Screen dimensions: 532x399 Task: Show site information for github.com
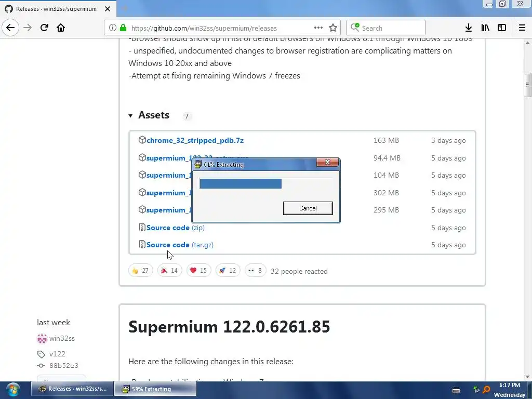[x=112, y=28]
